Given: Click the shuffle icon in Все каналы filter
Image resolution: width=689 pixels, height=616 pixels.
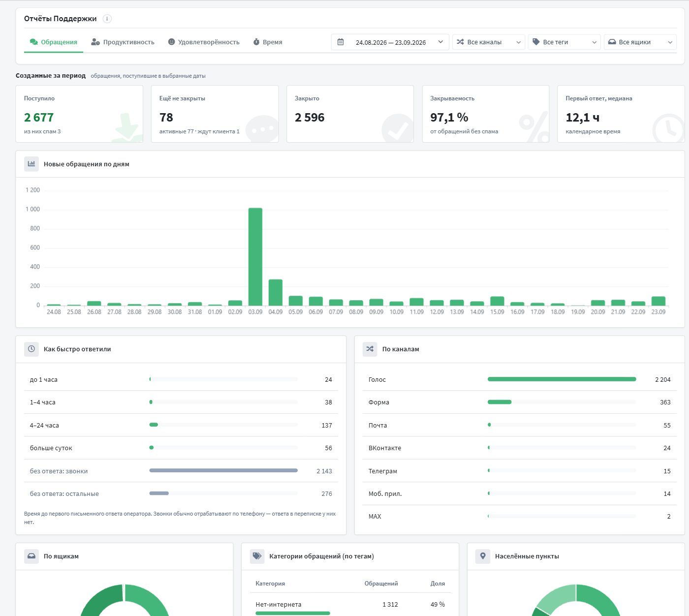Looking at the screenshot, I should (460, 42).
